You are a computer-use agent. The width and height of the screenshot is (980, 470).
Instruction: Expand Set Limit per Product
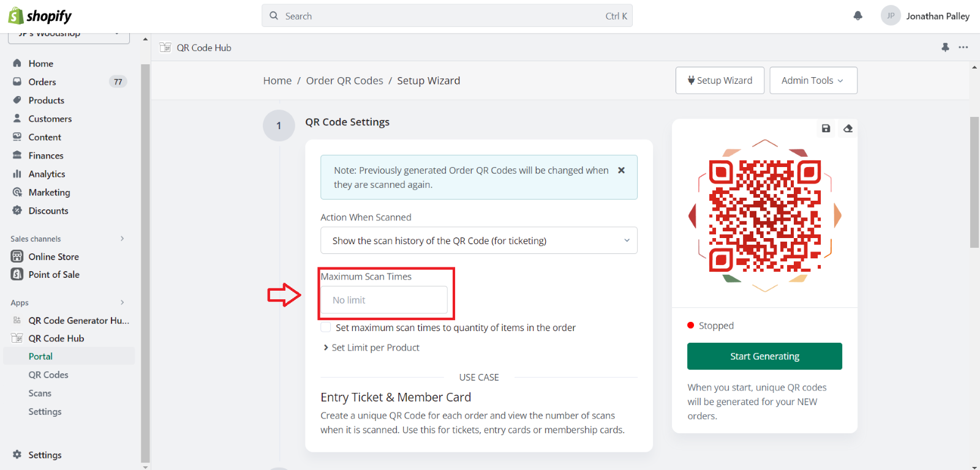click(371, 348)
